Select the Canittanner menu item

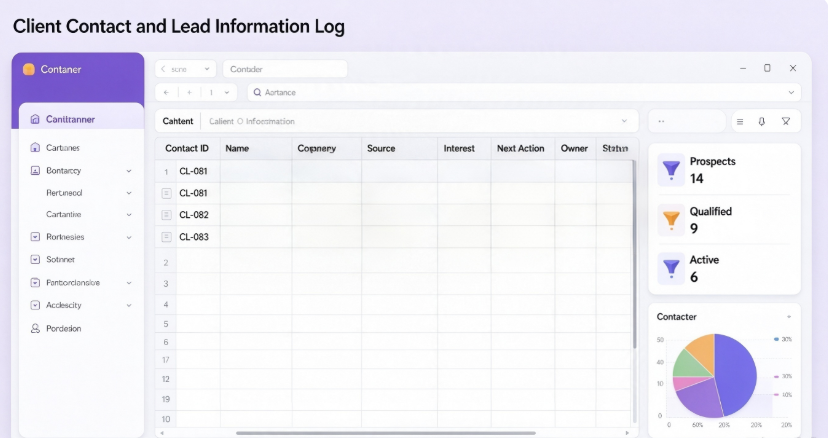coord(81,119)
